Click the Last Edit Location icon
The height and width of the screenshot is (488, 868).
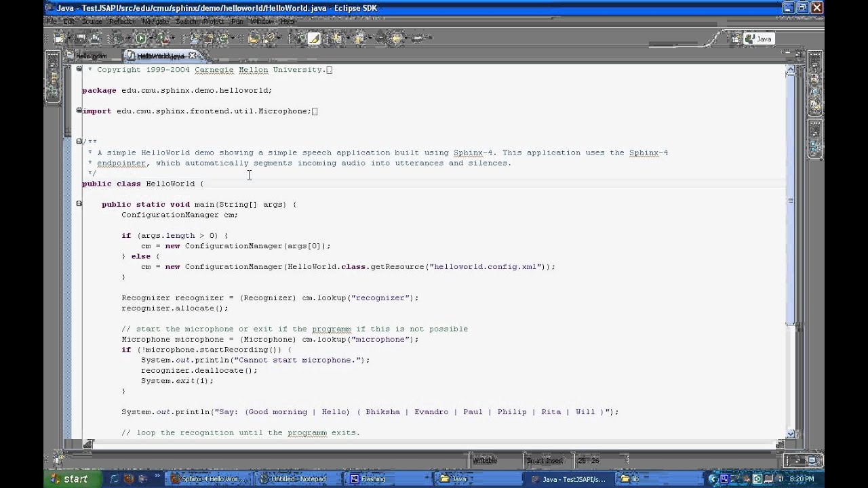pos(381,39)
